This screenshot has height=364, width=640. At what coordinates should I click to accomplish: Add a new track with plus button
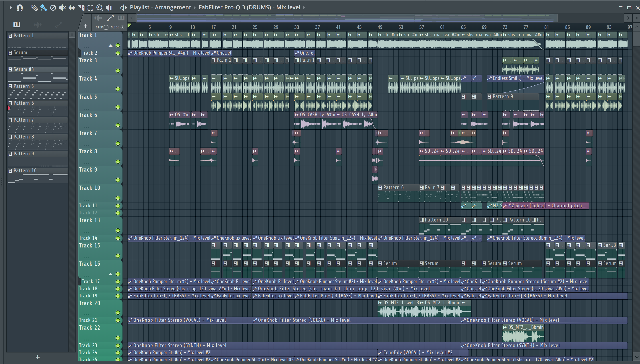point(85,26)
